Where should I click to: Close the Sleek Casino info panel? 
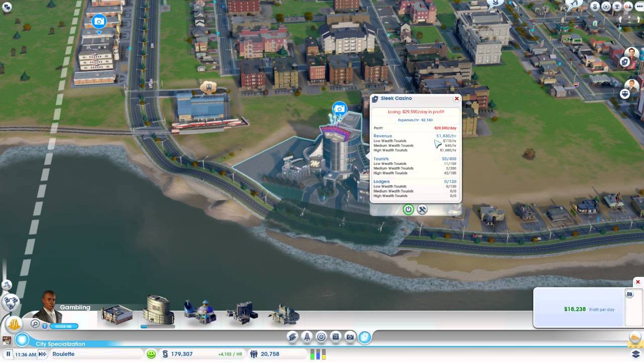pyautogui.click(x=457, y=99)
